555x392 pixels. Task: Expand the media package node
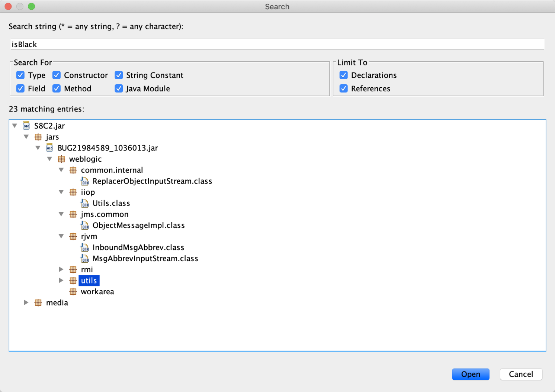(26, 302)
